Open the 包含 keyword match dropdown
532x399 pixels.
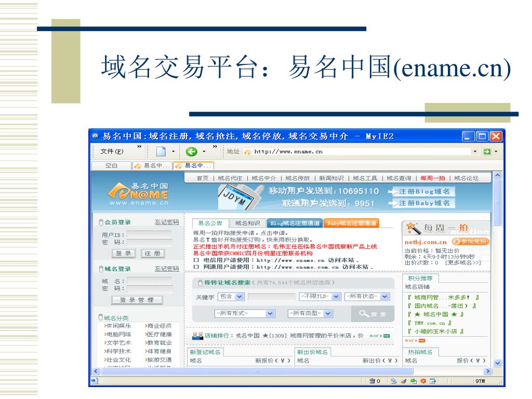(239, 297)
